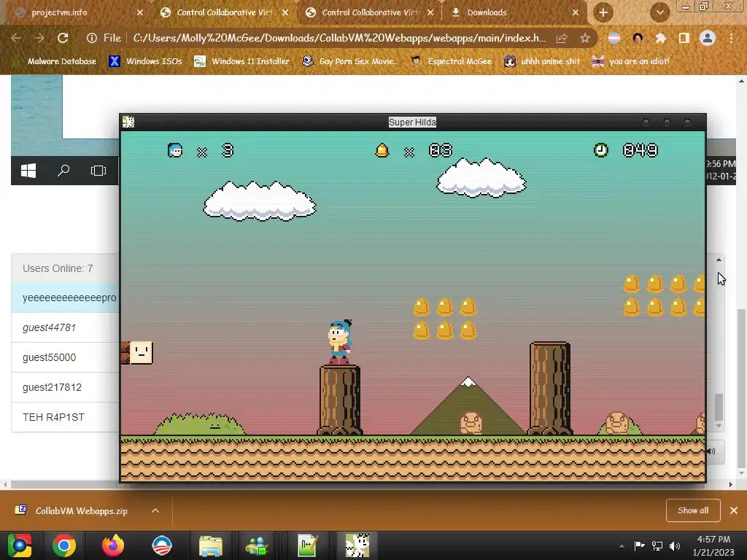Click the Super Hilda window title
Screen dimensions: 747x560
pos(412,122)
